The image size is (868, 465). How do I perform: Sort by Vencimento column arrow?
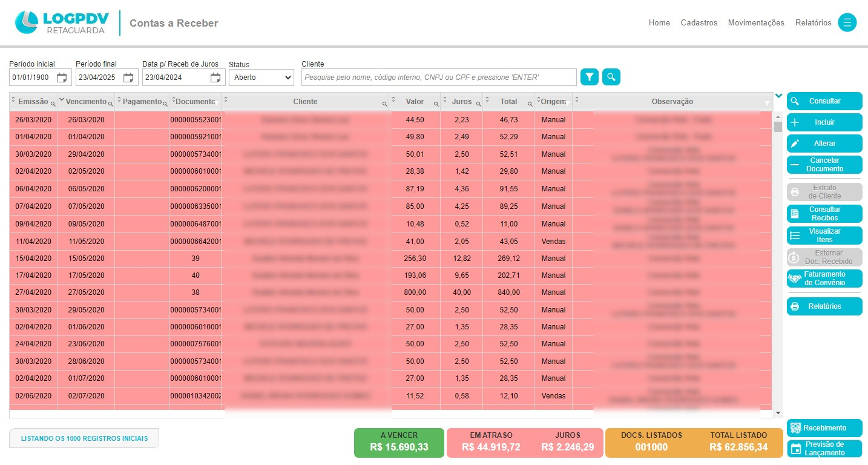point(61,99)
